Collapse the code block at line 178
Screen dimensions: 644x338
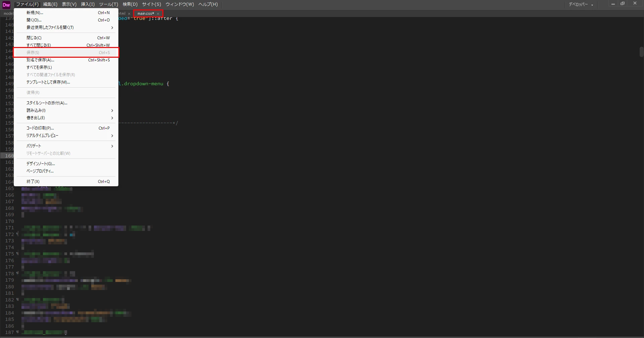pyautogui.click(x=17, y=273)
